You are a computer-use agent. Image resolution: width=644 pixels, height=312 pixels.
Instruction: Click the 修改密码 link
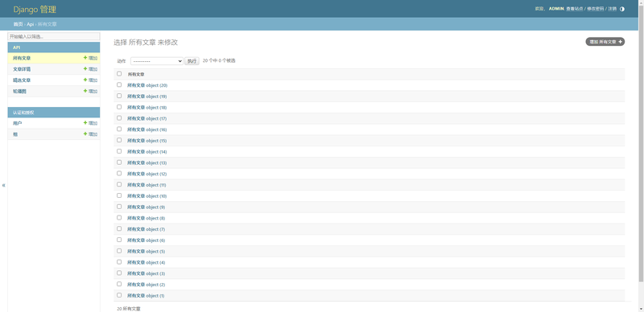point(595,9)
